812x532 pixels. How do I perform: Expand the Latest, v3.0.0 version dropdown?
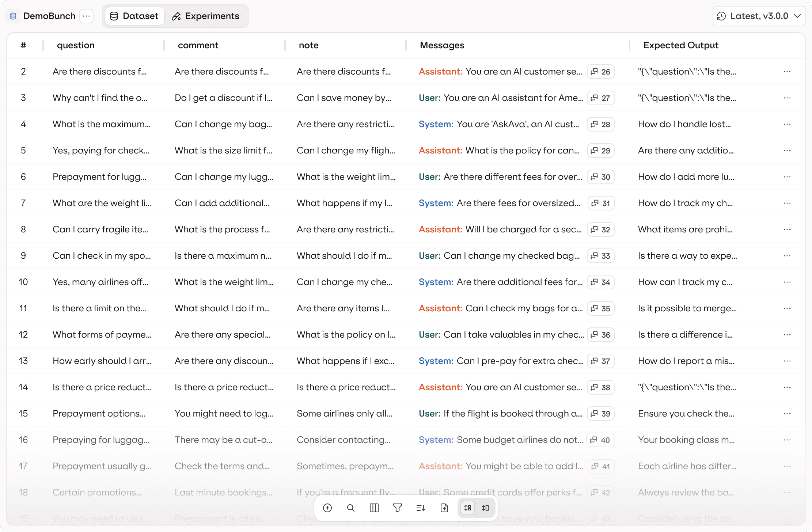[x=759, y=16]
